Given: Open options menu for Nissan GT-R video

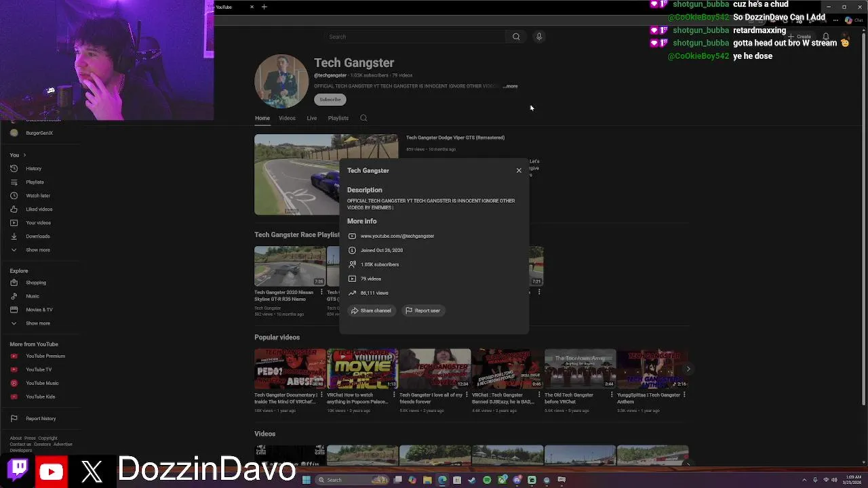Looking at the screenshot, I should point(321,292).
